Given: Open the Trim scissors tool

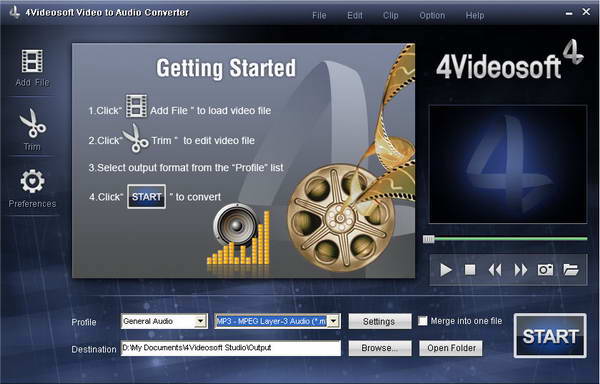Looking at the screenshot, I should click(33, 123).
